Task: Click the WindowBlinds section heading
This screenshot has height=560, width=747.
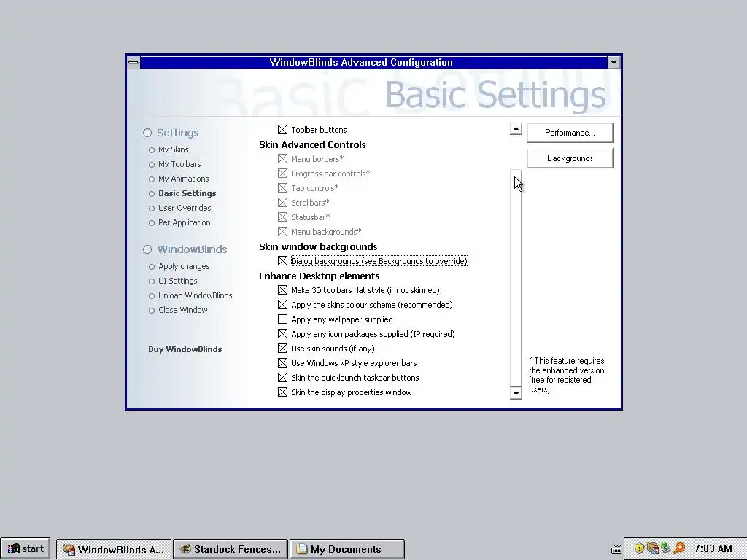Action: pos(192,249)
